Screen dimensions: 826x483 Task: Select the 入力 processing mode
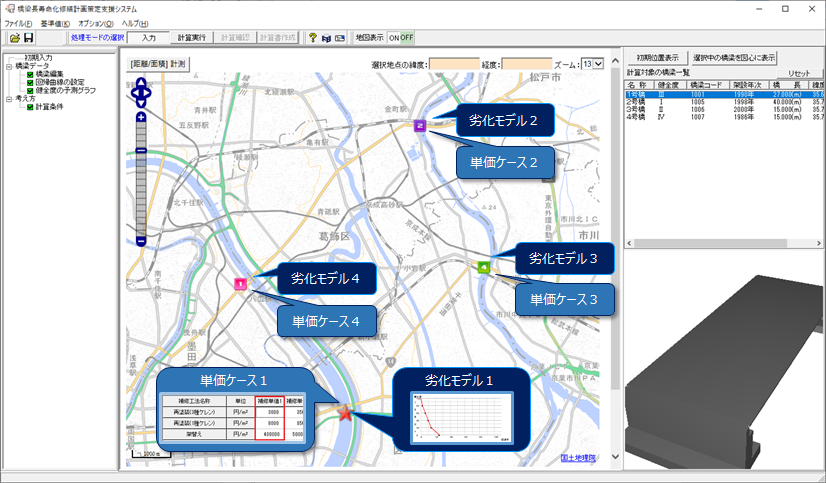point(149,38)
